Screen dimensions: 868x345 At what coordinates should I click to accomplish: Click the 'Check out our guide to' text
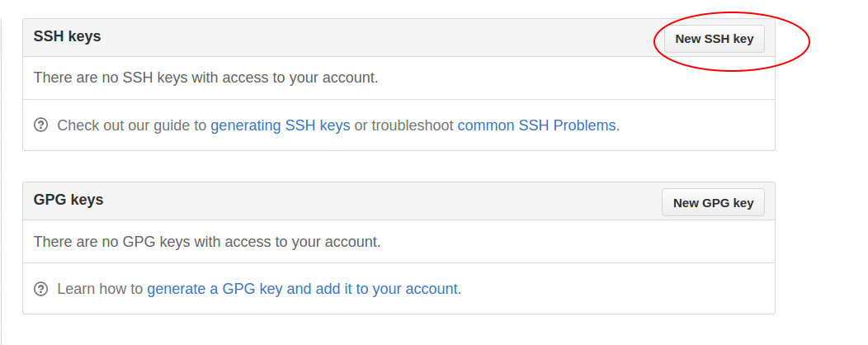(x=132, y=125)
